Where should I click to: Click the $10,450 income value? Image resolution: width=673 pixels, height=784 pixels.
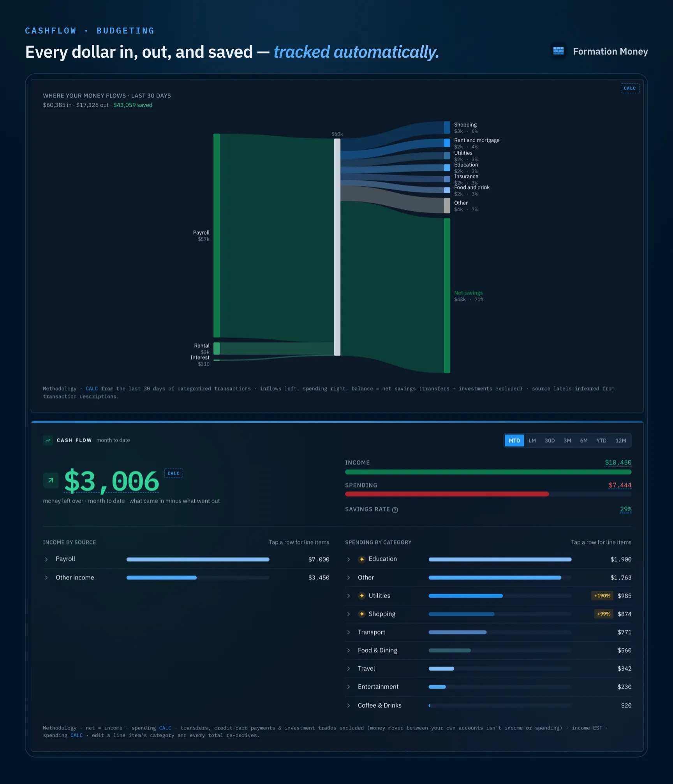[x=618, y=463]
